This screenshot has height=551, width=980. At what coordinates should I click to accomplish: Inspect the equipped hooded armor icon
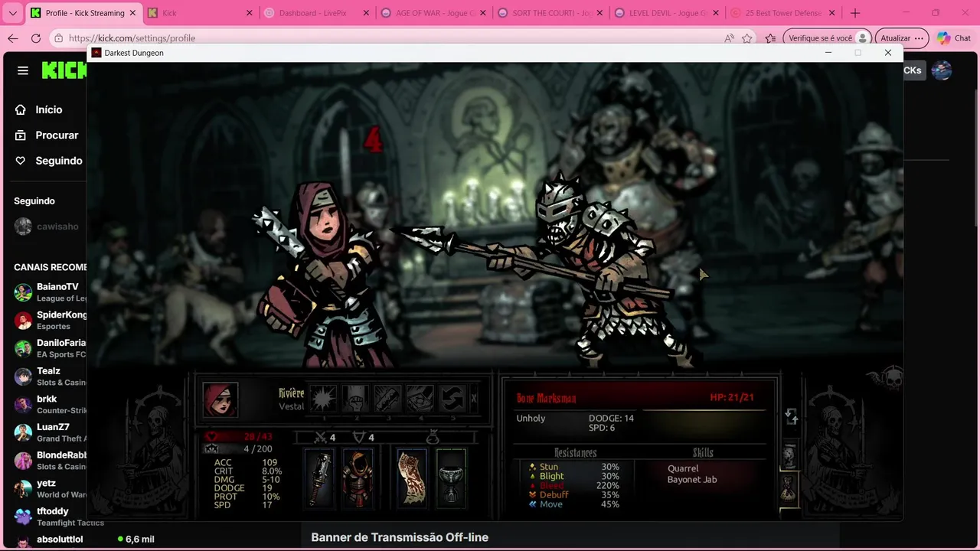click(x=358, y=478)
